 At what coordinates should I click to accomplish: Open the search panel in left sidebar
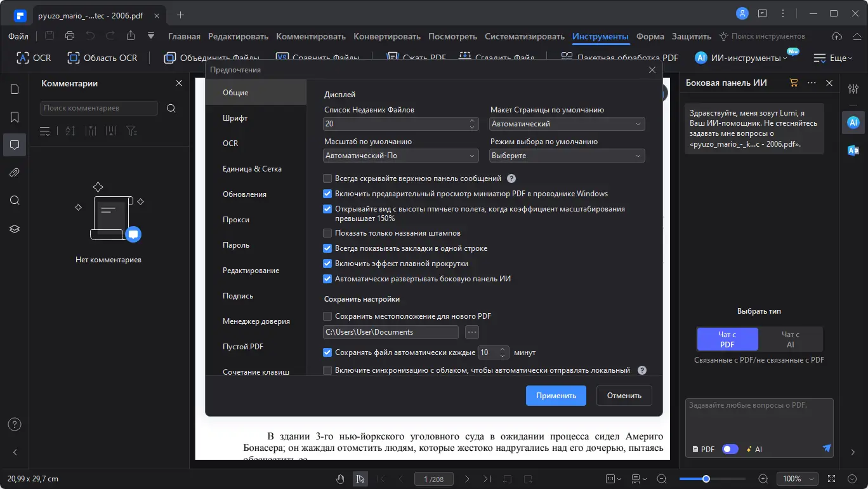tap(14, 200)
